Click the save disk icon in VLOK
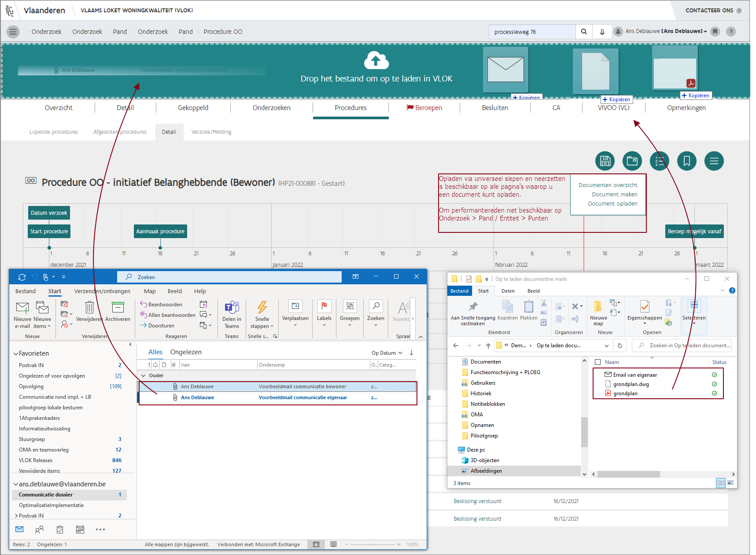Screen dimensions: 756x555 (605, 161)
